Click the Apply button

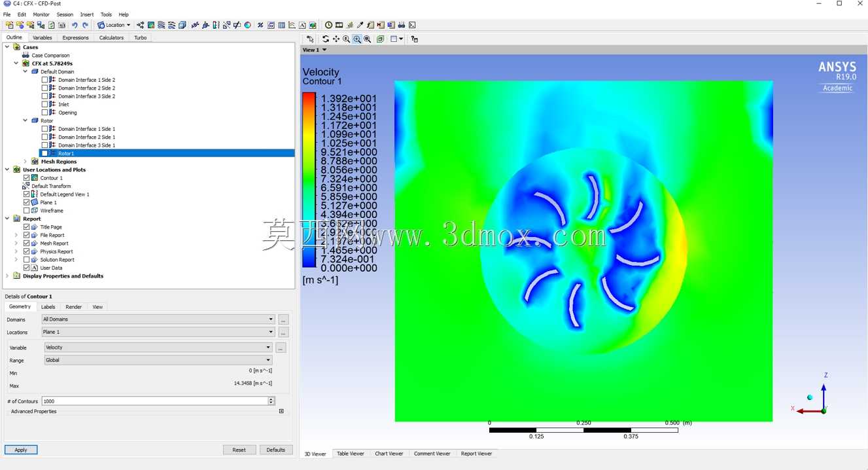tap(21, 450)
